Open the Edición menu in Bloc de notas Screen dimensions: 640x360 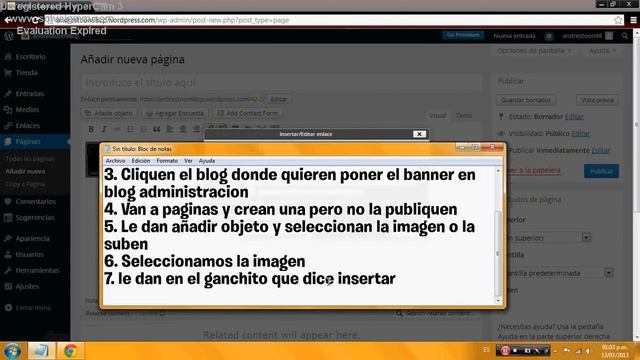pos(141,161)
